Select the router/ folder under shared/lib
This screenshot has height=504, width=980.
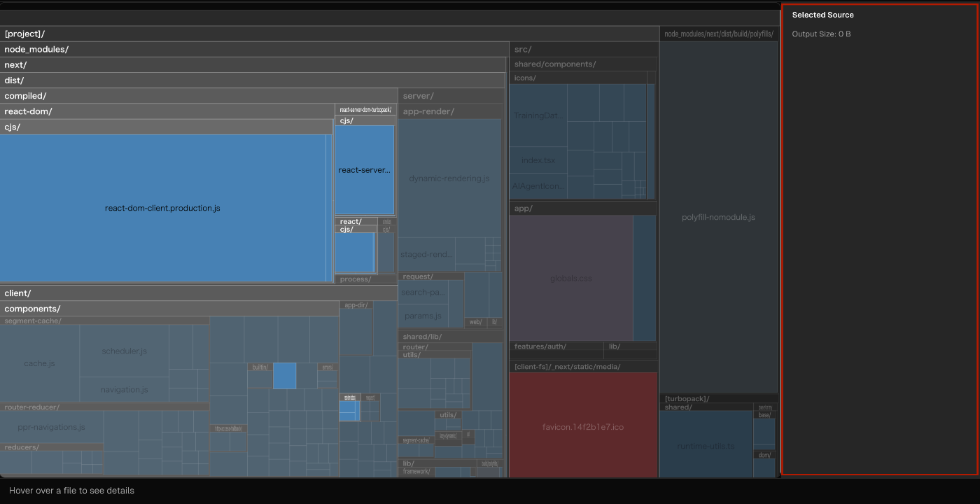tap(435, 347)
